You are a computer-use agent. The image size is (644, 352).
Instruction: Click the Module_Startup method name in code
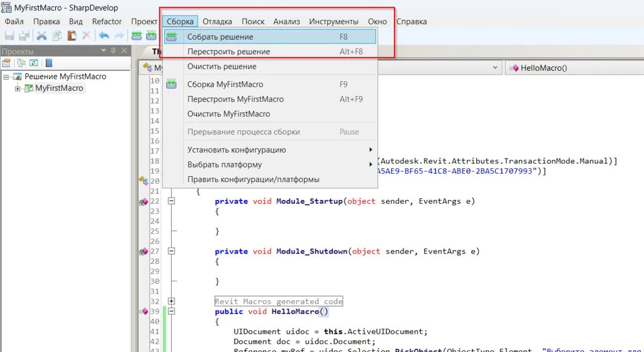(309, 201)
